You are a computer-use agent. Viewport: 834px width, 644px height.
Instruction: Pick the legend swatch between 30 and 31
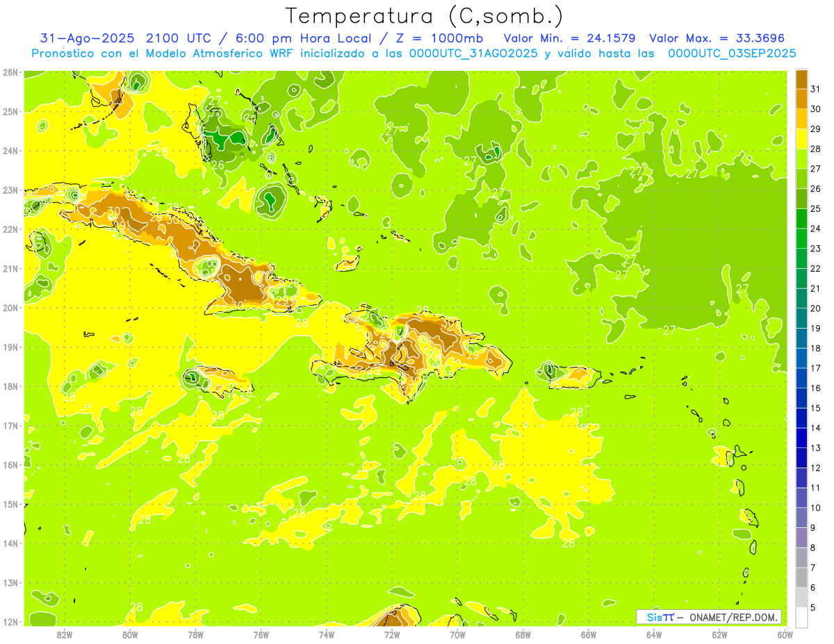tap(801, 99)
